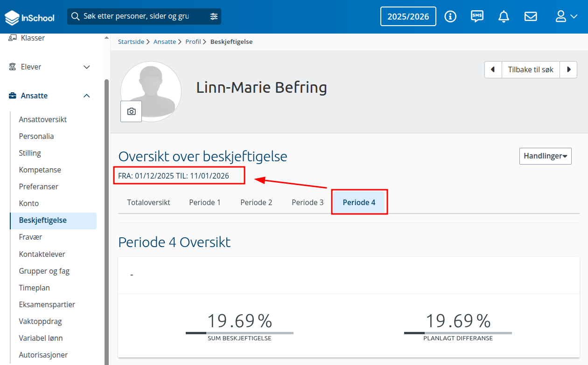Screen dimensions: 588x365
Task: Switch to Totaloversikt tab
Action: point(148,202)
